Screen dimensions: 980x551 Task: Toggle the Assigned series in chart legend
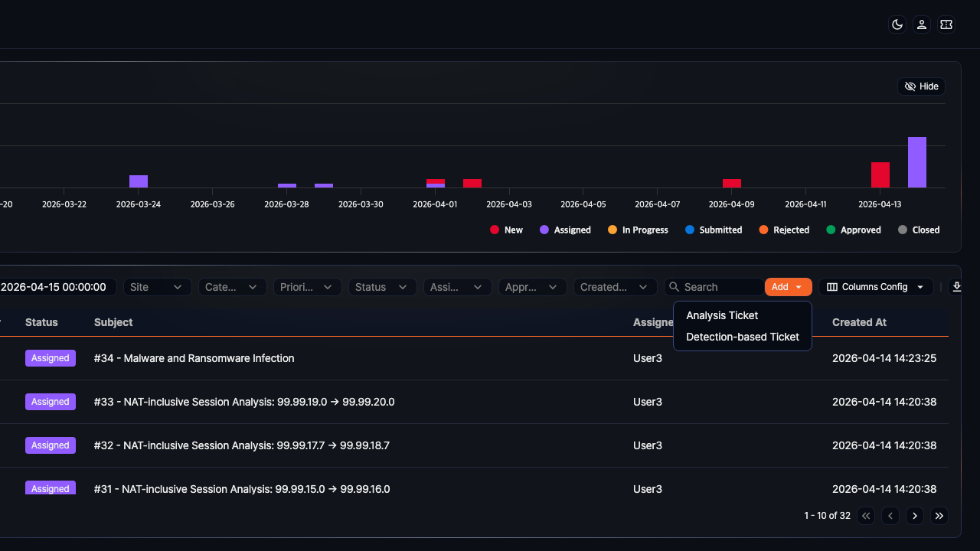565,230
